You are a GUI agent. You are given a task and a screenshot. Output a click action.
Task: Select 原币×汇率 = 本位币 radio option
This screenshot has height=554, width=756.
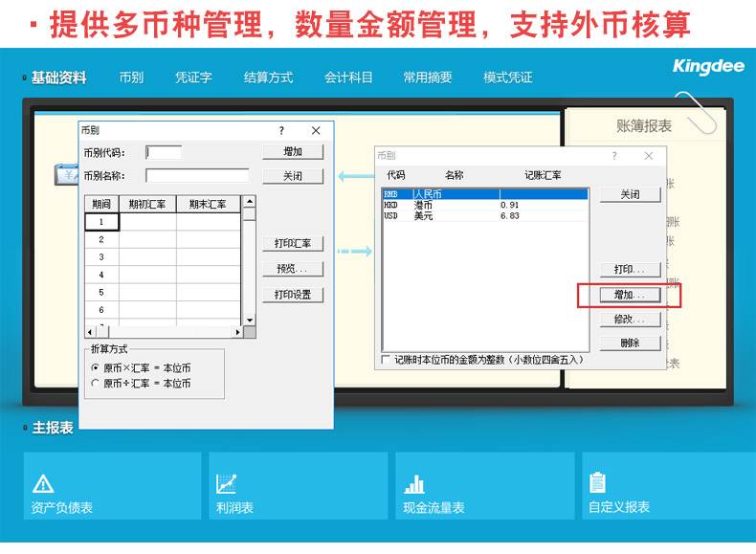[x=95, y=367]
